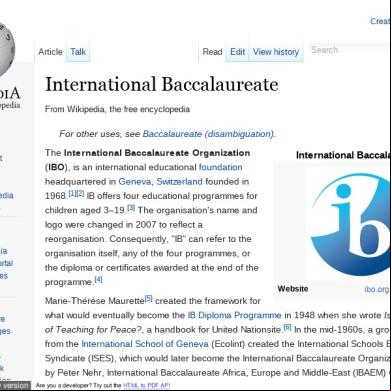This screenshot has width=391, height=391.
Task: Click 'From Wikipedia, the free encyclopedia' text
Action: [x=117, y=109]
